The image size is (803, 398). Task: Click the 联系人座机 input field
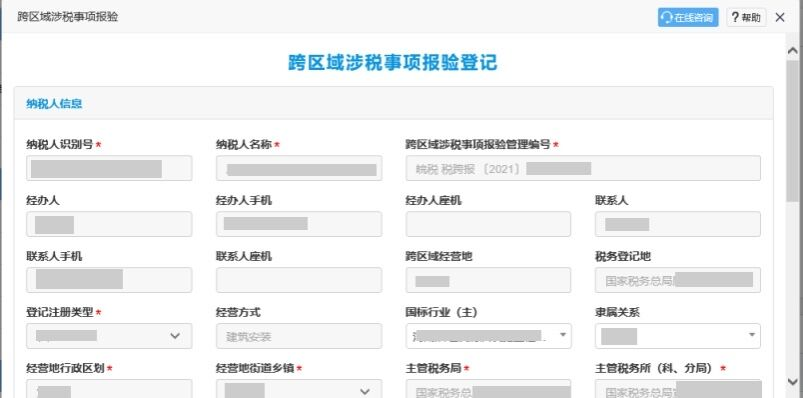299,280
